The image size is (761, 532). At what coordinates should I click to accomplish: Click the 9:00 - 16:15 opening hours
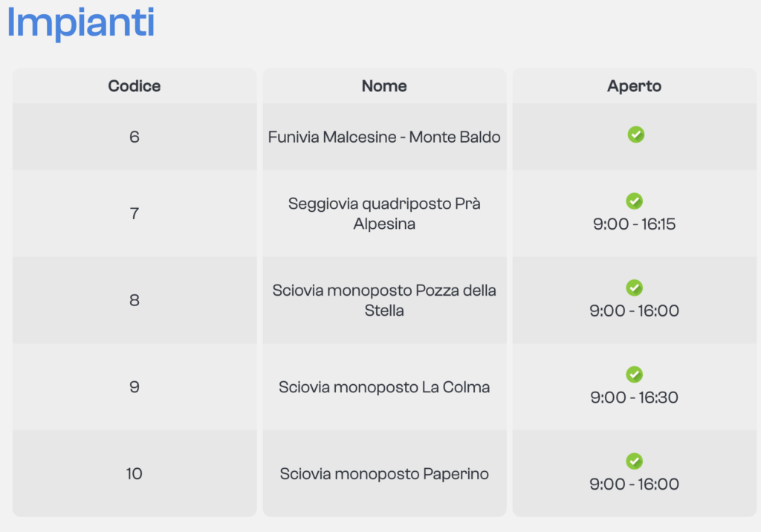pos(634,224)
